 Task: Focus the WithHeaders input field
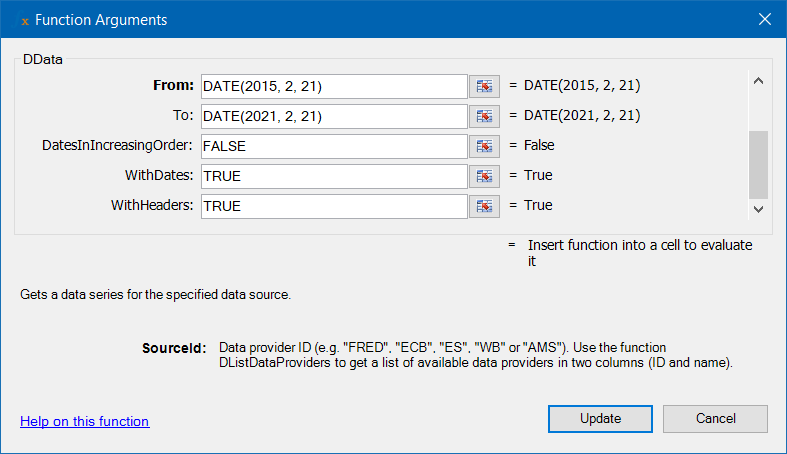pos(334,206)
